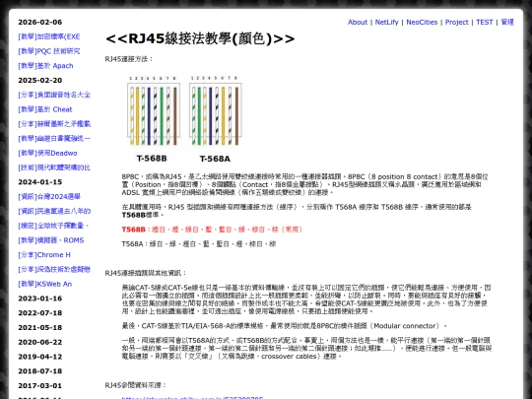This screenshot has height=399, width=532.
Task: Open the NeoCities link
Action: pyautogui.click(x=422, y=22)
